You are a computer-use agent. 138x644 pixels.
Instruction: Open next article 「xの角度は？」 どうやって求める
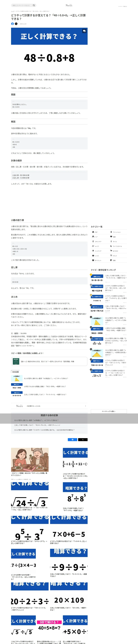click(x=46, y=378)
